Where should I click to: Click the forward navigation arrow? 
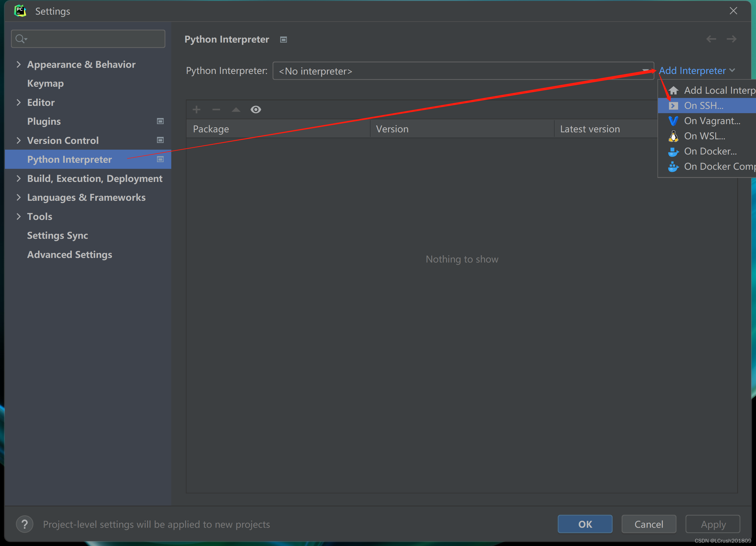[x=731, y=39]
